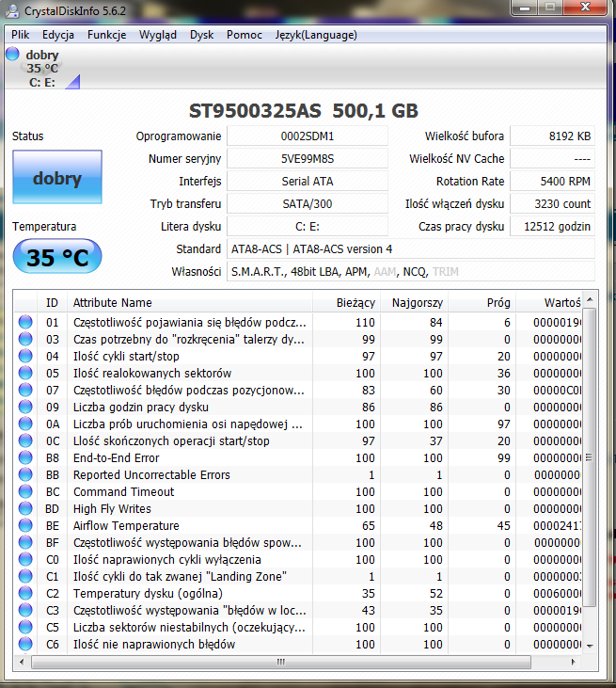Click vertical scrollbar up arrow in attribute list
The height and width of the screenshot is (688, 616).
click(590, 299)
